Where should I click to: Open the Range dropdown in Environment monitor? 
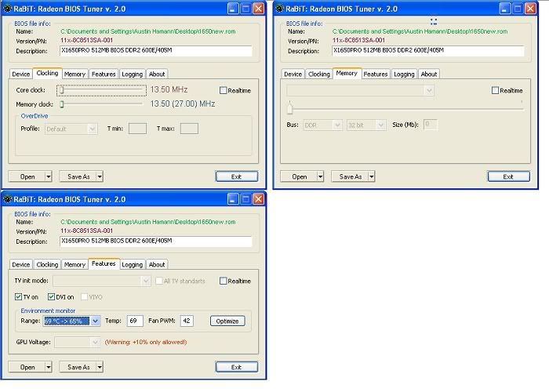(x=95, y=321)
